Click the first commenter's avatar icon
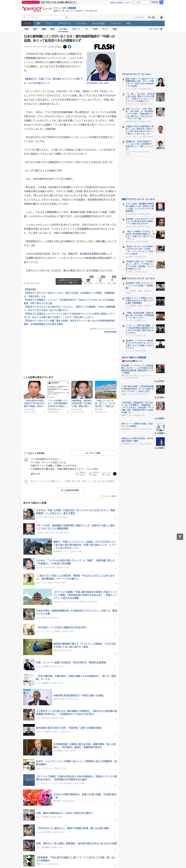The height and width of the screenshot is (868, 186). pos(26,460)
